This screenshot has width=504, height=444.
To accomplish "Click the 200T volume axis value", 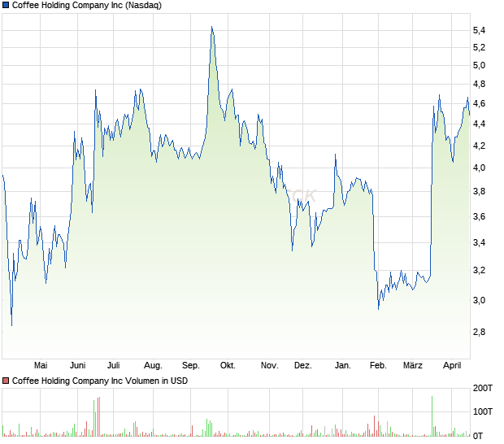I will [483, 389].
